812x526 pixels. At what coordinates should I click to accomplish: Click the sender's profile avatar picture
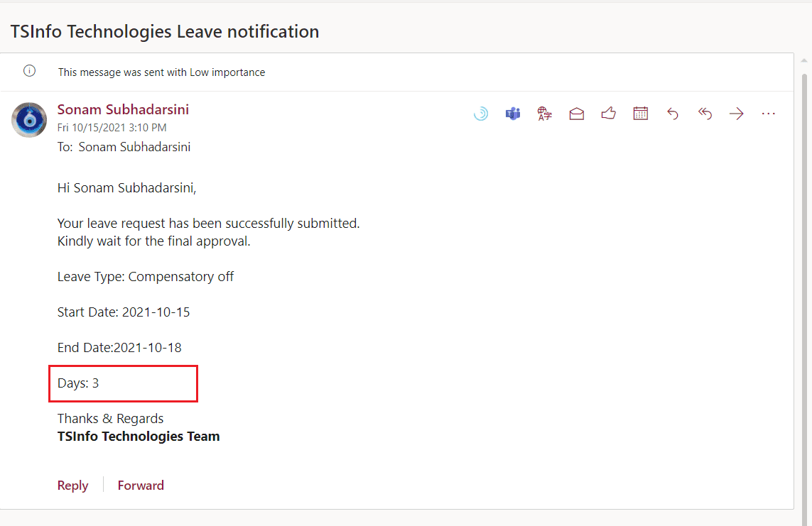tap(29, 120)
